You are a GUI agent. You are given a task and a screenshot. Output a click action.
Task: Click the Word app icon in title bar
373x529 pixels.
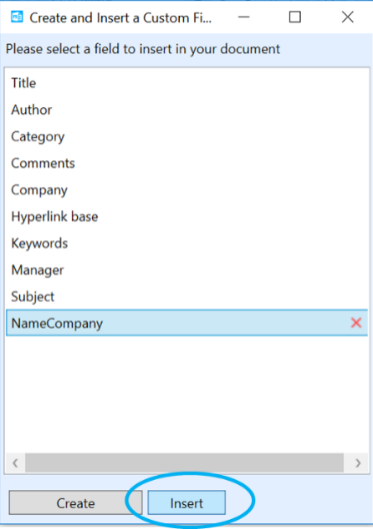[x=17, y=17]
